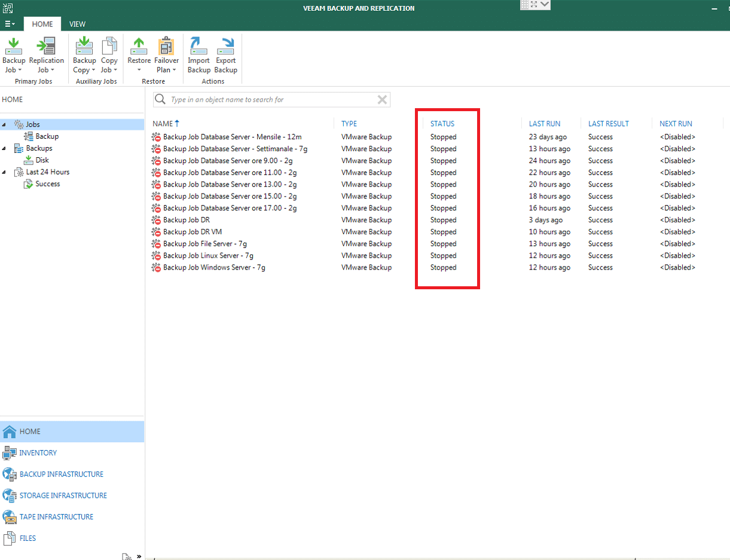Sort by the NAME column header
This screenshot has height=560, width=730.
tap(163, 124)
